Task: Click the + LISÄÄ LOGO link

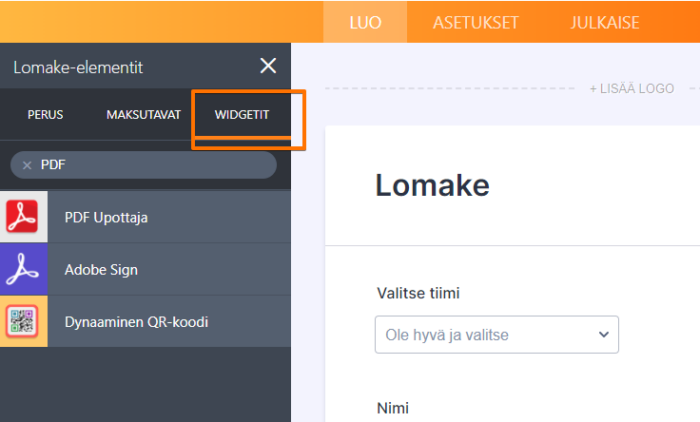Action: click(x=631, y=88)
